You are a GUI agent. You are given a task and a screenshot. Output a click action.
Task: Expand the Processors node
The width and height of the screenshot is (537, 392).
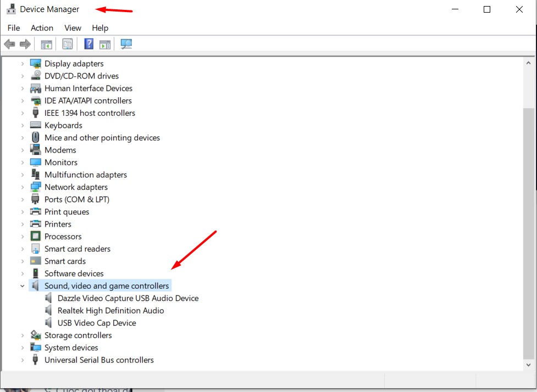[23, 237]
